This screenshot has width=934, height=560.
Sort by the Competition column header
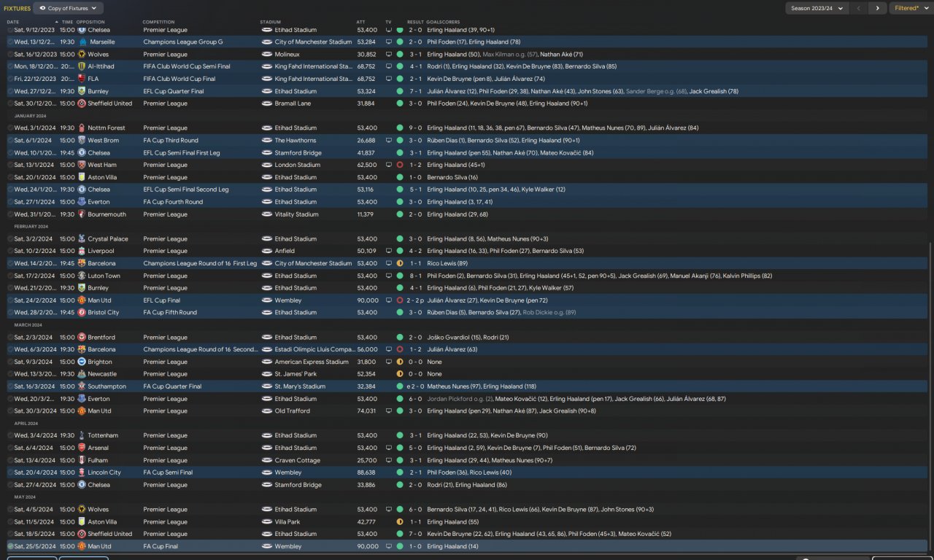coord(158,22)
